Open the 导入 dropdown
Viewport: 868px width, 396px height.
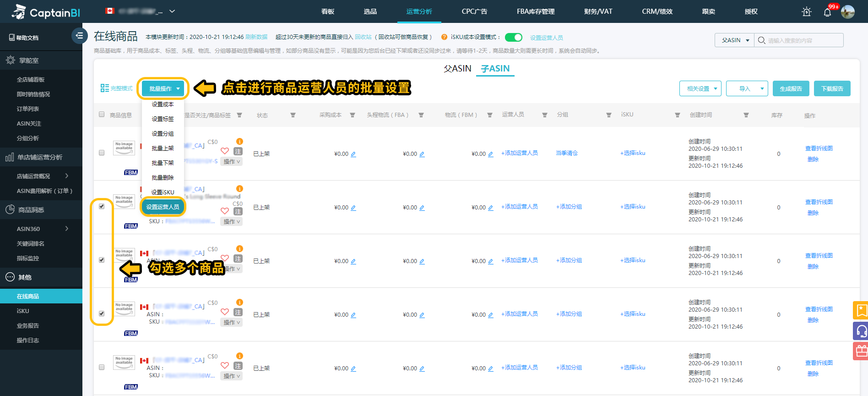[747, 88]
